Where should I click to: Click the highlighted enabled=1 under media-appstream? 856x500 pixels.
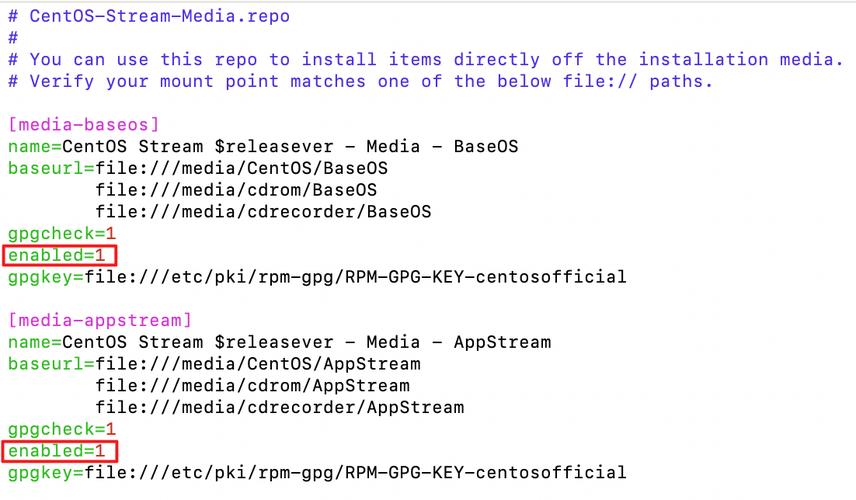point(60,451)
